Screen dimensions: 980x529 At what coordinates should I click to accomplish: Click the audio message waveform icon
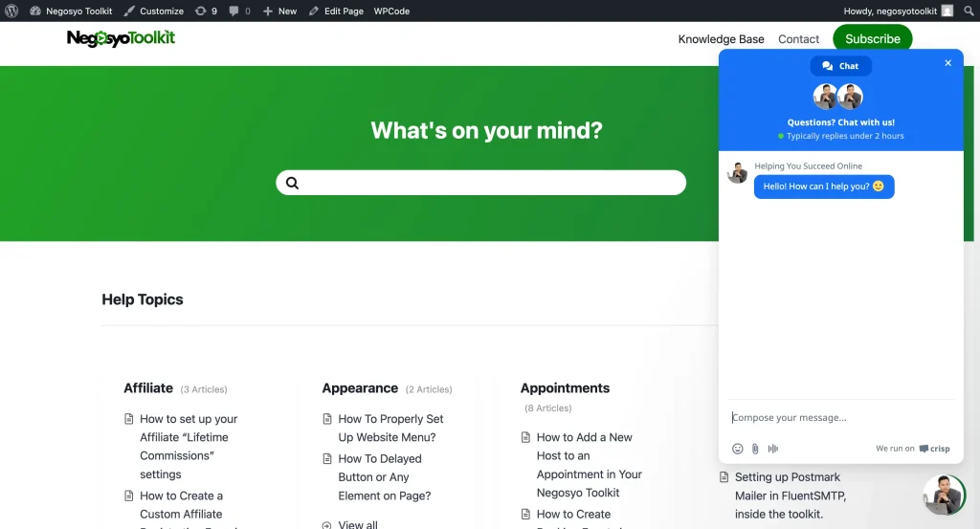(x=773, y=449)
